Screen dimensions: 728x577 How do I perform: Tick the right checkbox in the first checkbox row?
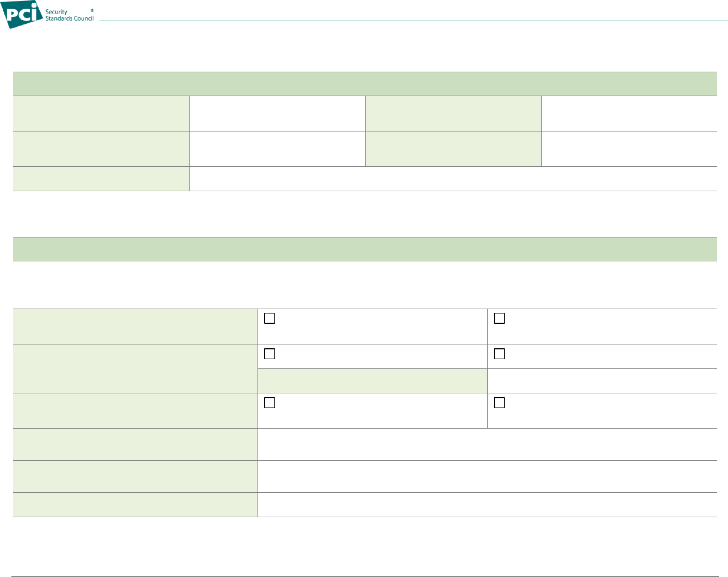click(x=499, y=319)
